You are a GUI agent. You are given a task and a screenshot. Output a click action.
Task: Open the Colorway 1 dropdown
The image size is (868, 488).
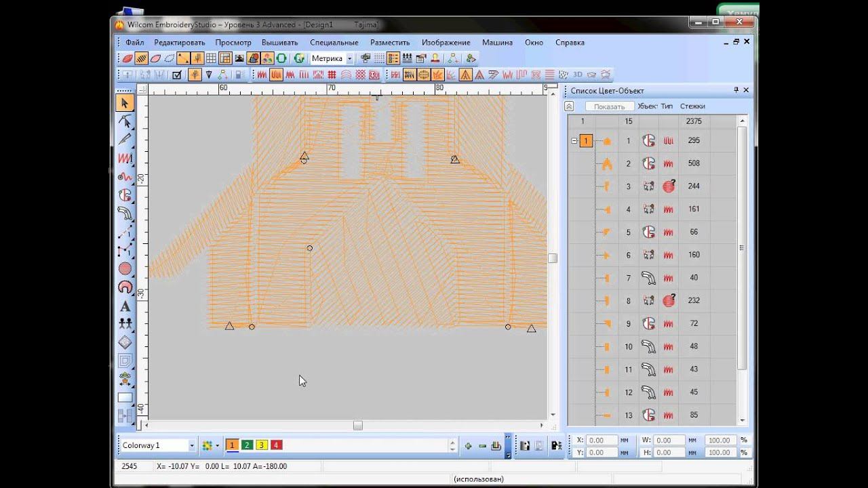[x=192, y=446]
